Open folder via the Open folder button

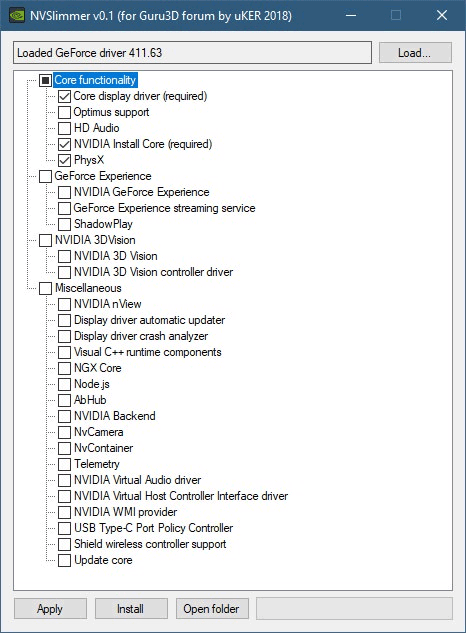pyautogui.click(x=212, y=608)
